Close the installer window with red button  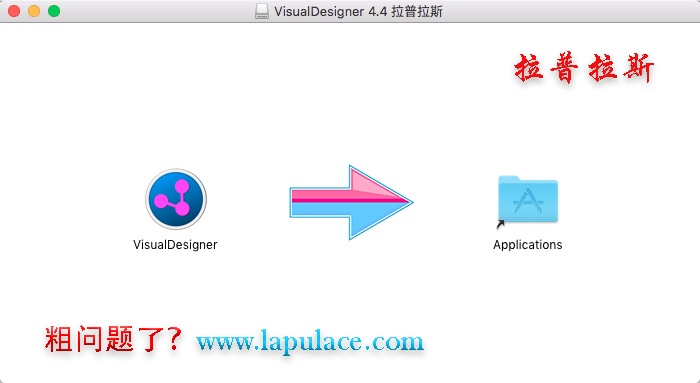[x=14, y=11]
